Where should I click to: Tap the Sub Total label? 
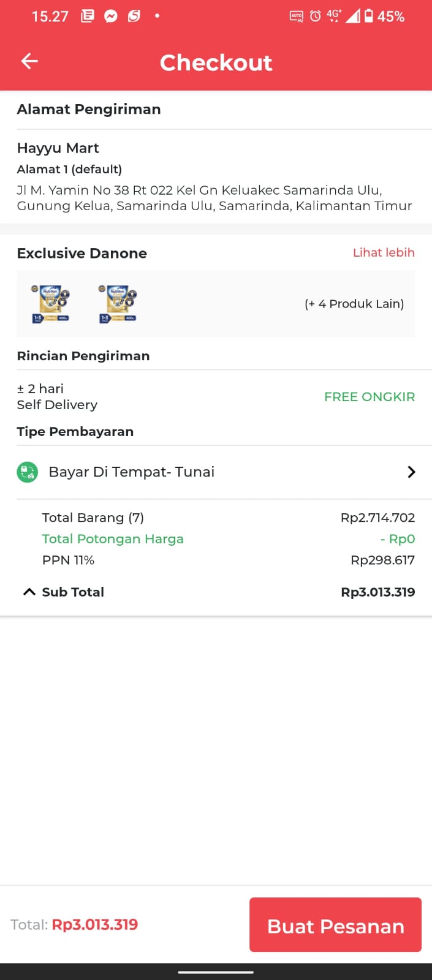73,592
